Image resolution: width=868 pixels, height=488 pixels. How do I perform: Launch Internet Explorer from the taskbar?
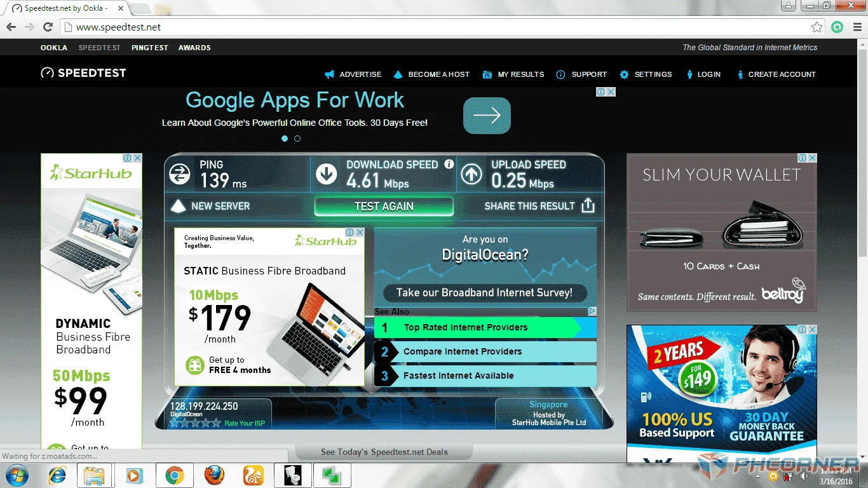pyautogui.click(x=57, y=475)
